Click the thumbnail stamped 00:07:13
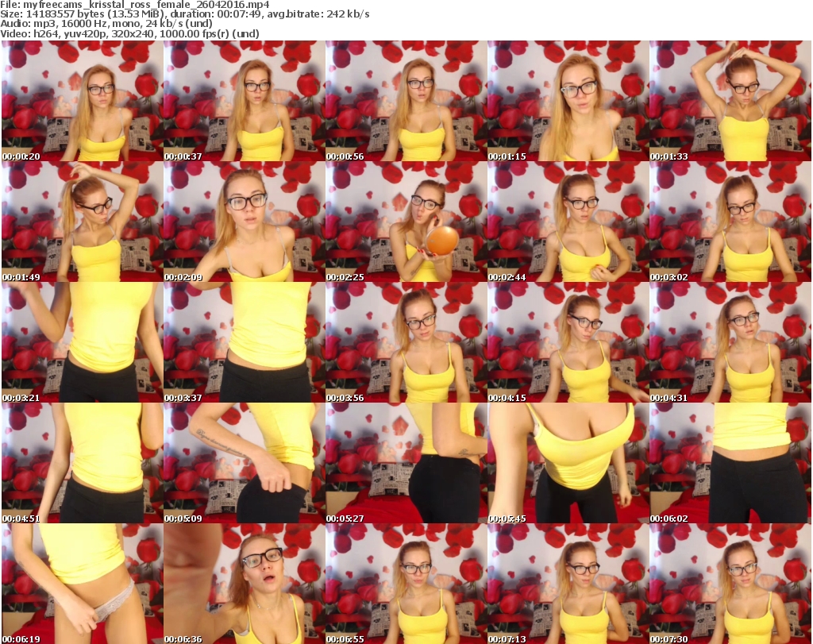The image size is (813, 644). pos(568,584)
